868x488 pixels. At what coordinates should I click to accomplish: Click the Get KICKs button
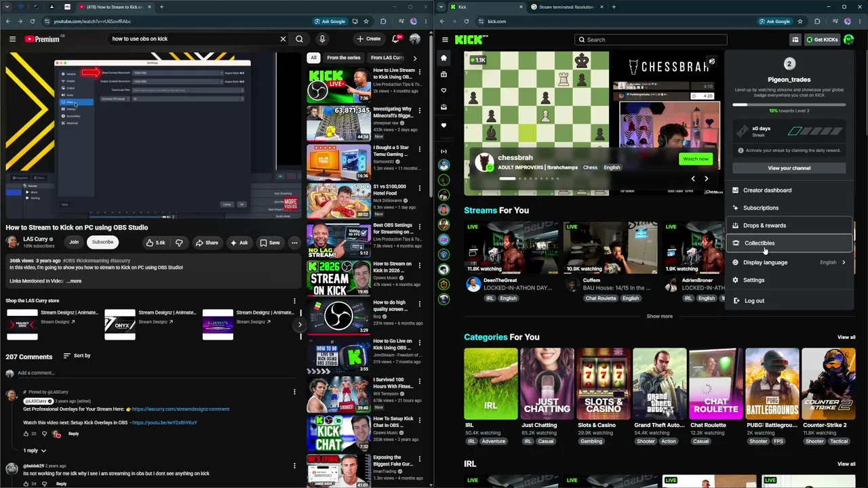tap(822, 40)
